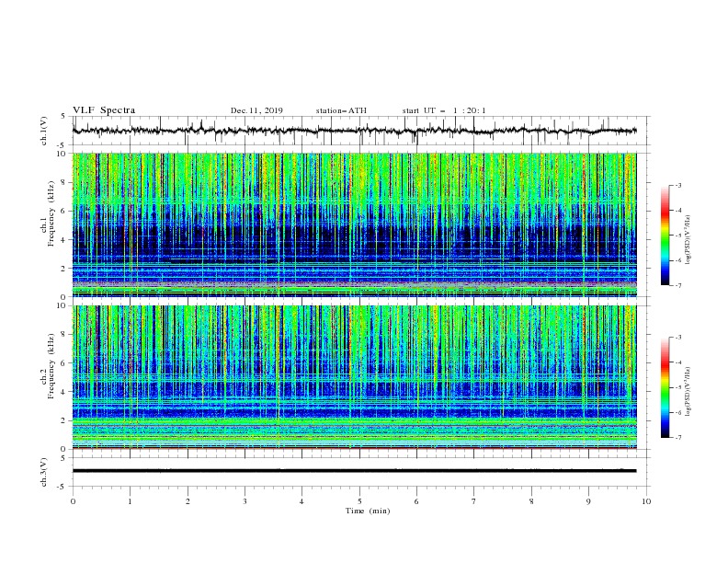Click the '-7' value on ch.2 colorbar

pyautogui.click(x=677, y=437)
